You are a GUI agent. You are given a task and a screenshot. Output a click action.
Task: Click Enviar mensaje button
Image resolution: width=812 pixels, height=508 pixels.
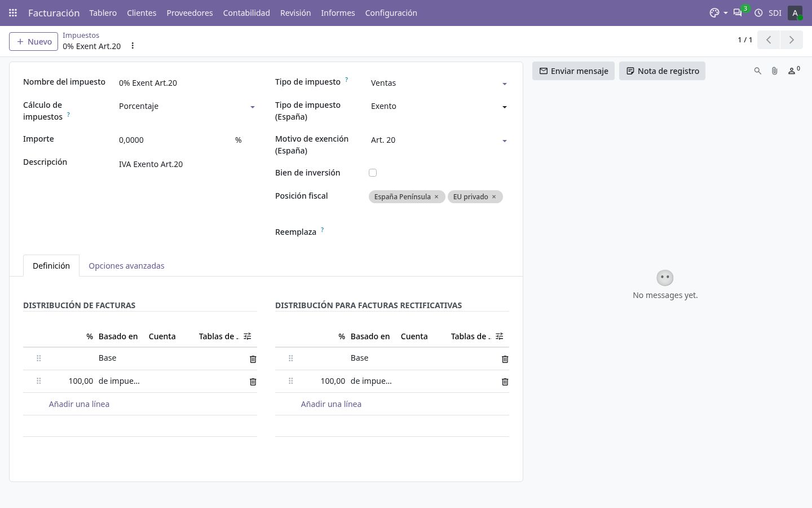[573, 71]
